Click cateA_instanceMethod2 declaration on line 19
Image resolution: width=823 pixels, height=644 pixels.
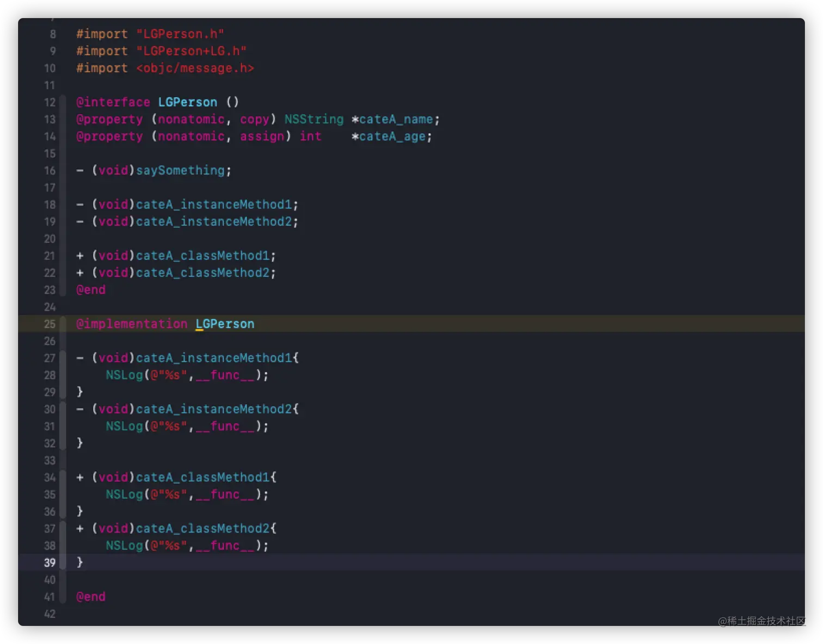(x=214, y=221)
